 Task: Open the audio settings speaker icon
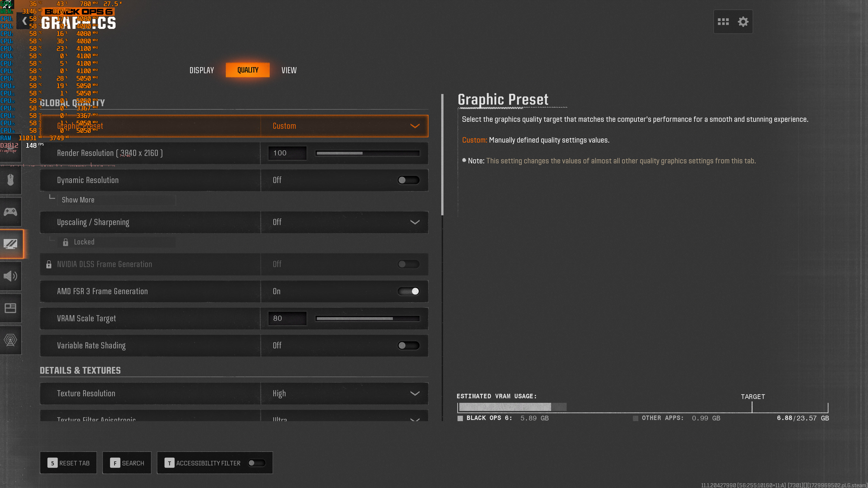(10, 276)
